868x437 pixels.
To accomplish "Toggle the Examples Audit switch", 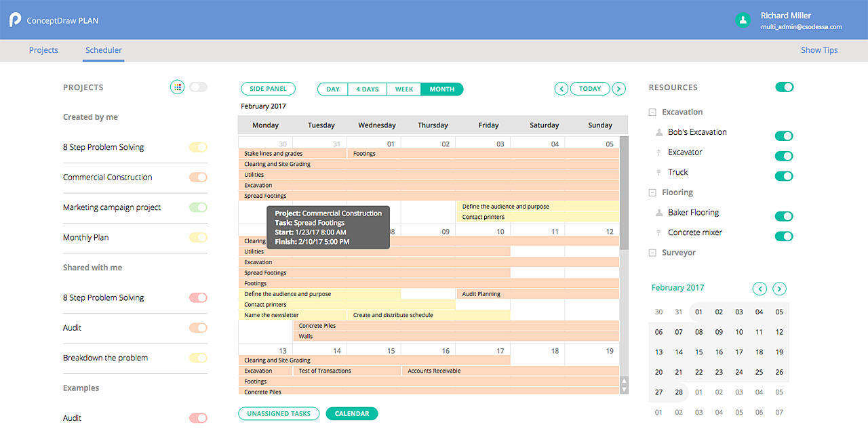I will (x=198, y=418).
